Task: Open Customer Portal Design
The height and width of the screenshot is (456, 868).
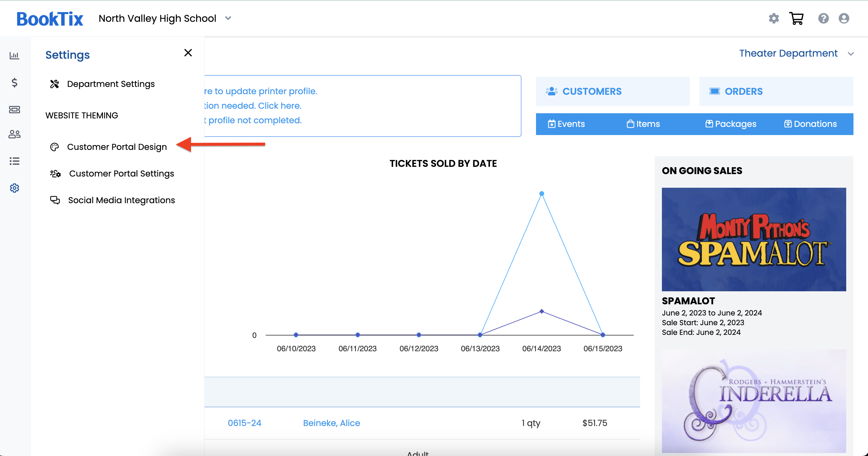Action: [117, 147]
